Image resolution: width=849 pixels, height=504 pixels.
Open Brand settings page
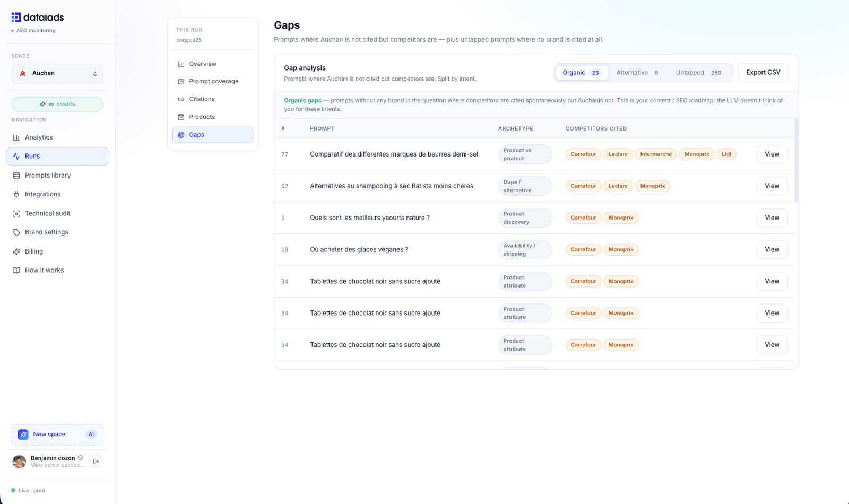pyautogui.click(x=57, y=232)
